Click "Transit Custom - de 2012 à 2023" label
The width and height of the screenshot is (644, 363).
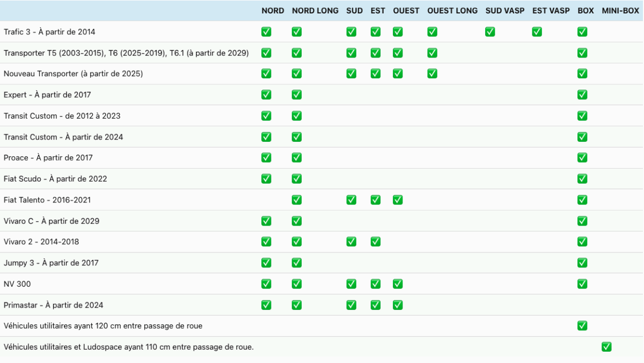(62, 115)
